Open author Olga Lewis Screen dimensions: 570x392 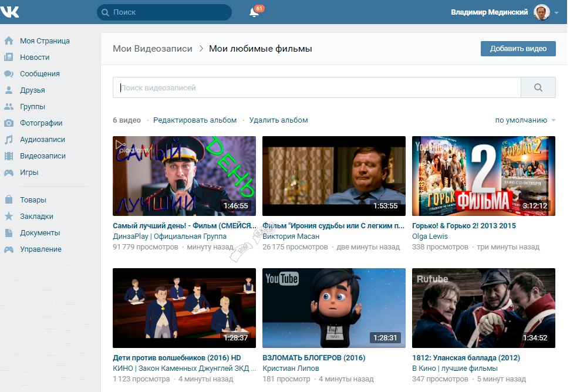[x=430, y=236]
